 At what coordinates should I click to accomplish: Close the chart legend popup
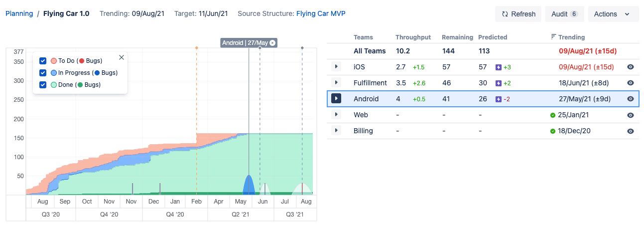click(x=122, y=58)
